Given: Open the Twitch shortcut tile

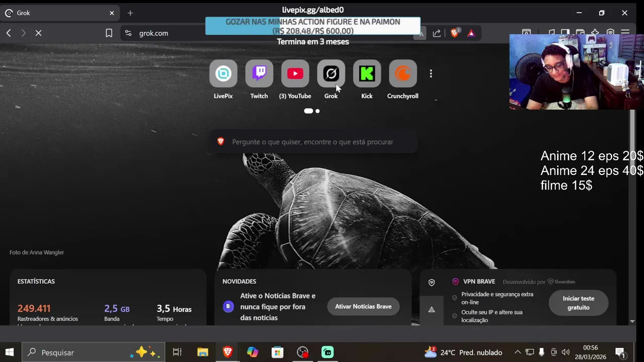Looking at the screenshot, I should coord(259,74).
